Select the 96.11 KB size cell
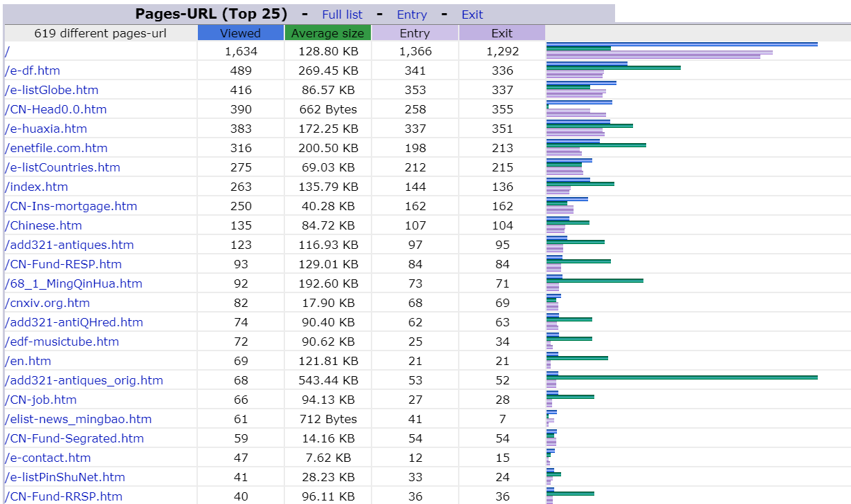The height and width of the screenshot is (504, 851). click(x=328, y=496)
